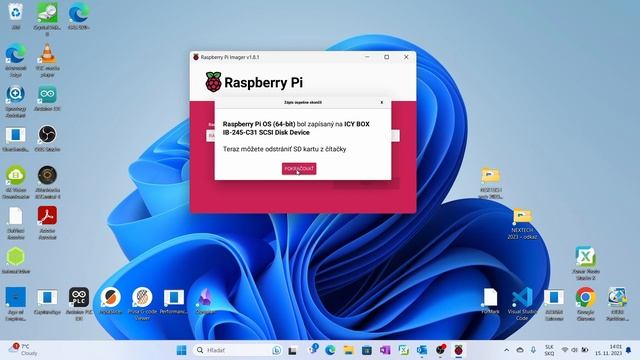Select the green hexagon desktop icon
Screen dimensions: 640x360
16,260
